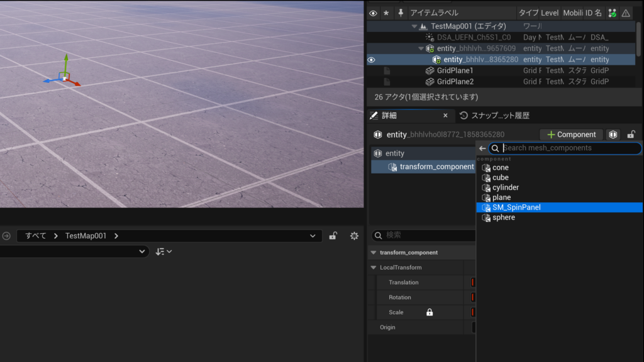644x362 pixels.
Task: Select SM_SpinPanel from component list
Action: point(516,207)
